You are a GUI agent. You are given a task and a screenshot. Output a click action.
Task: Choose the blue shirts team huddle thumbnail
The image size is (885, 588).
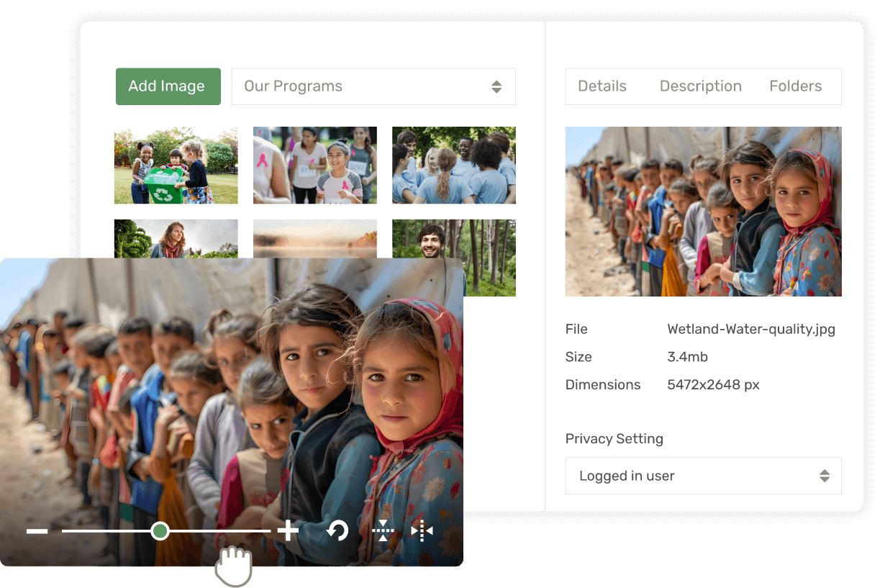453,166
